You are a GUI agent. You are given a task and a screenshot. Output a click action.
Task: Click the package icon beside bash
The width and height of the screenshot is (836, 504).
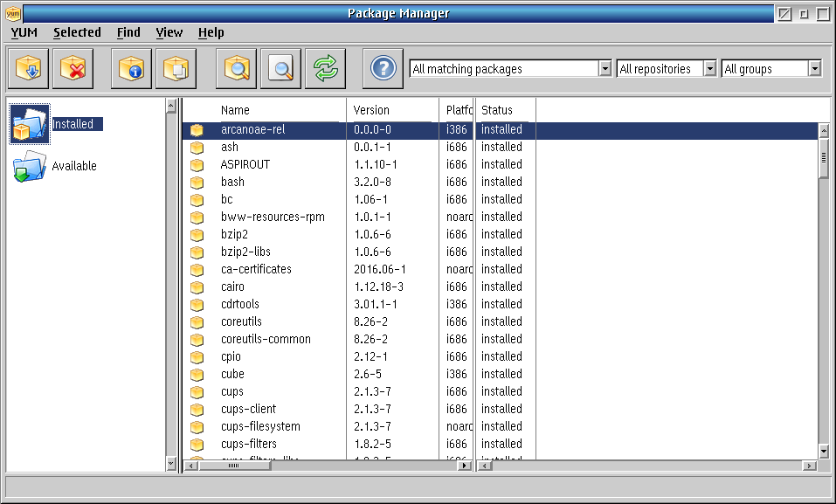[197, 183]
